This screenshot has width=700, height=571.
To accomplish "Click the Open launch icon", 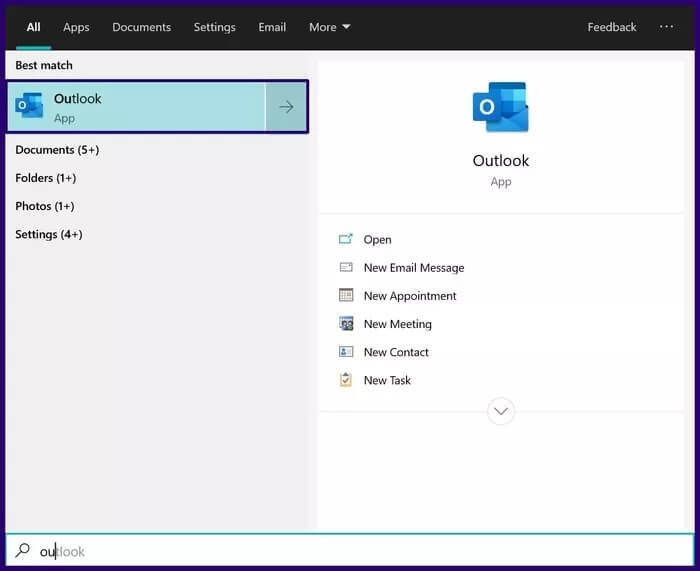I will pos(346,239).
